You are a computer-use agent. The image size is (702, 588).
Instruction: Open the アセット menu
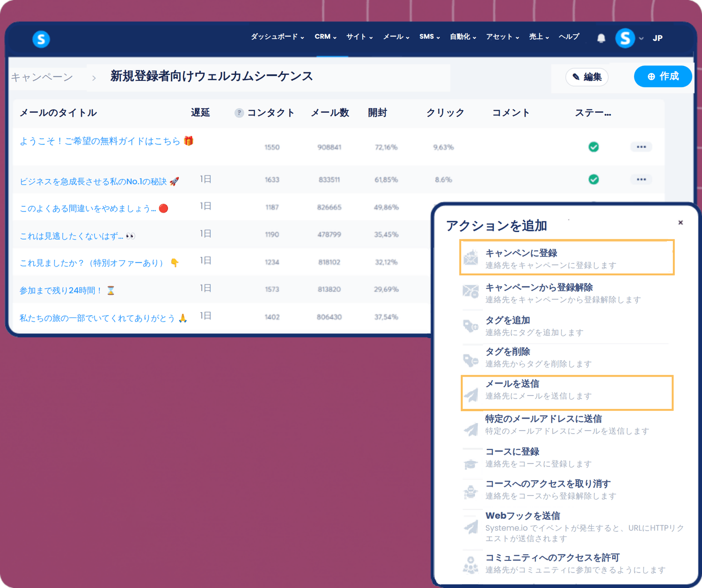coord(503,37)
